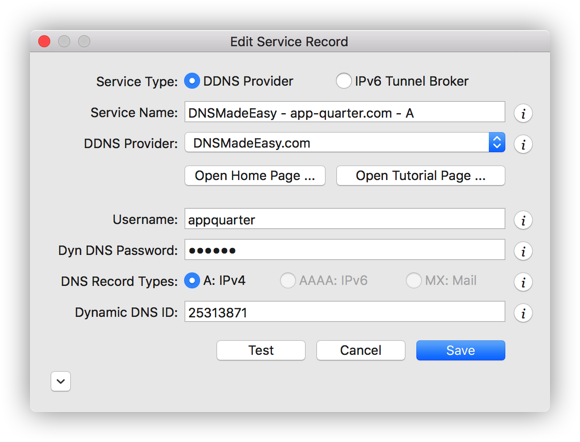Show info for the Username field
Viewport: 580px width, 442px height.
(523, 220)
